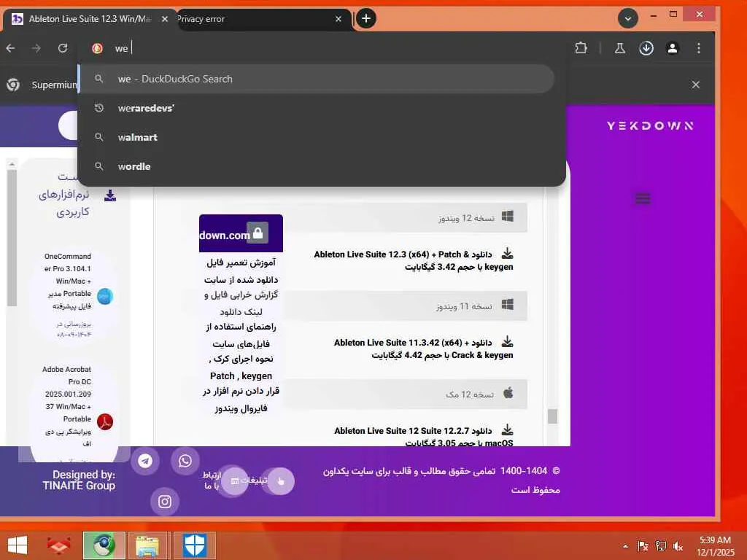Open the profile avatar icon
The height and width of the screenshot is (560, 747).
pyautogui.click(x=672, y=48)
